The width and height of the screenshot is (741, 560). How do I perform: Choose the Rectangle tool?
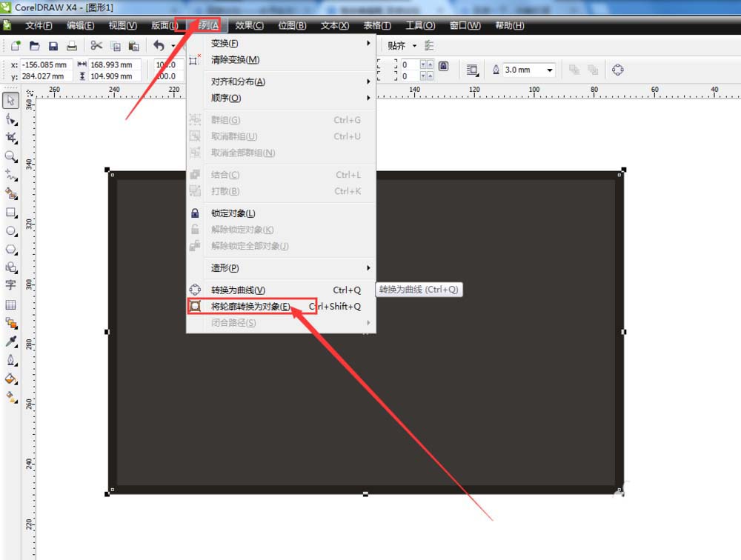coord(11,212)
